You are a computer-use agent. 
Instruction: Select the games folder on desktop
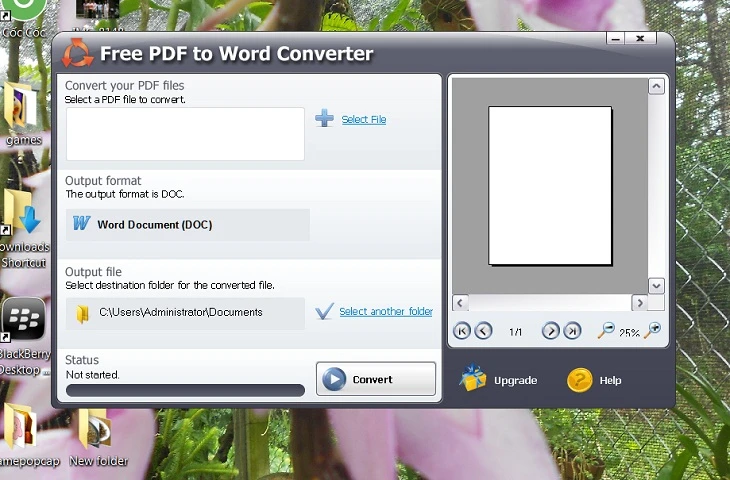coord(22,114)
